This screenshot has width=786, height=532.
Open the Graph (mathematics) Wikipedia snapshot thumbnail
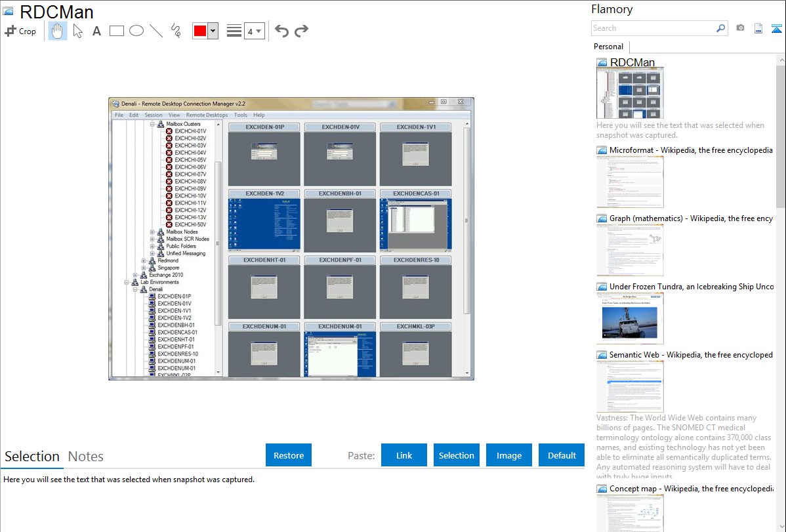click(x=630, y=249)
